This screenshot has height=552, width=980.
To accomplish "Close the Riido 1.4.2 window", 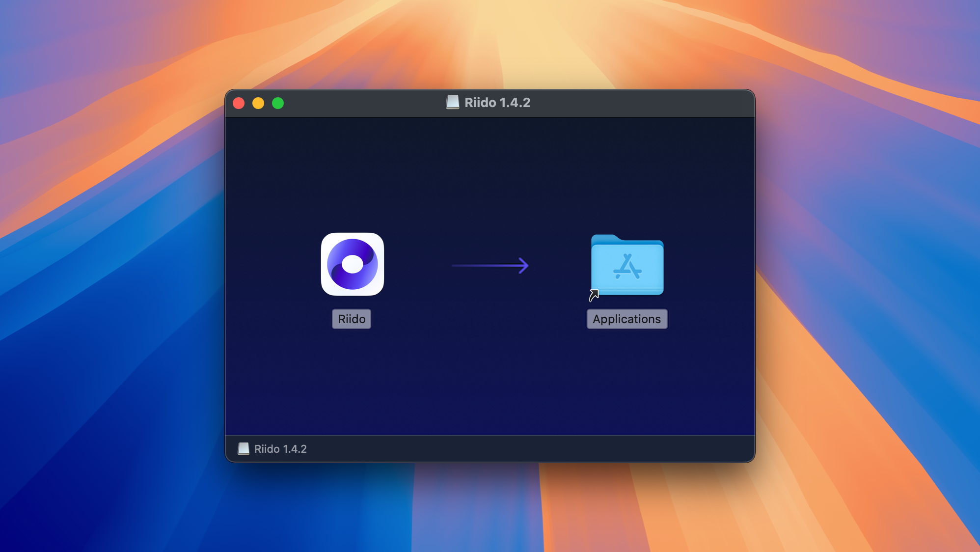I will 239,103.
